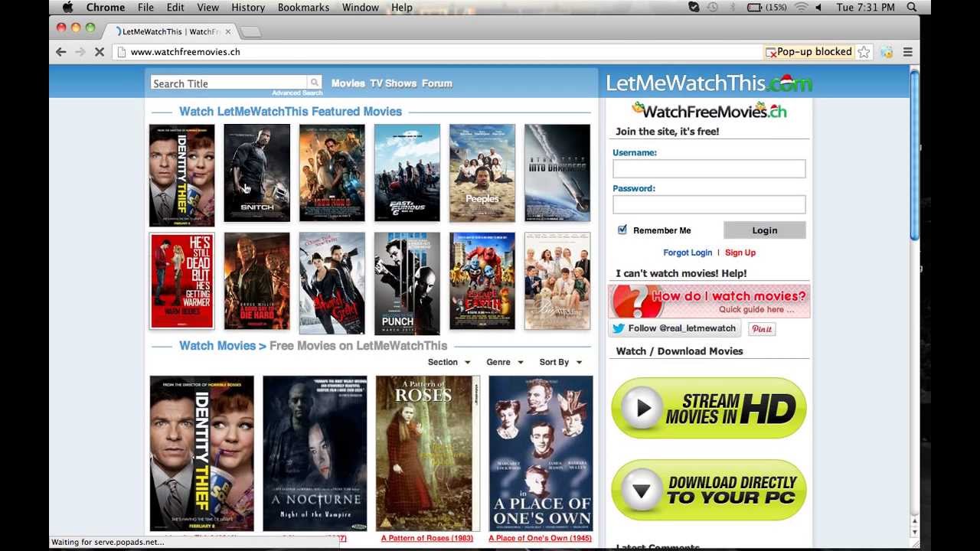Open the Chrome hamburger menu
Screen dimensions: 980x551
[908, 52]
